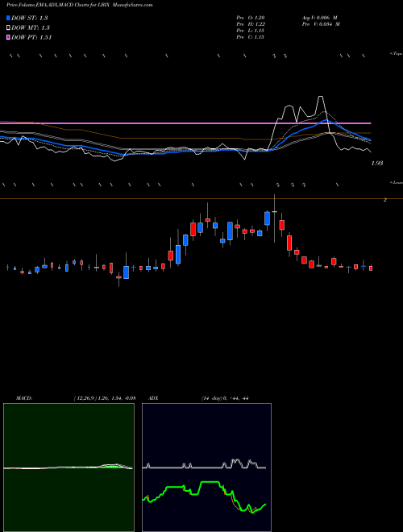The width and height of the screenshot is (403, 532).
Task: Select the 'DOW ST: 1.3' legend label
Action: pyautogui.click(x=29, y=18)
